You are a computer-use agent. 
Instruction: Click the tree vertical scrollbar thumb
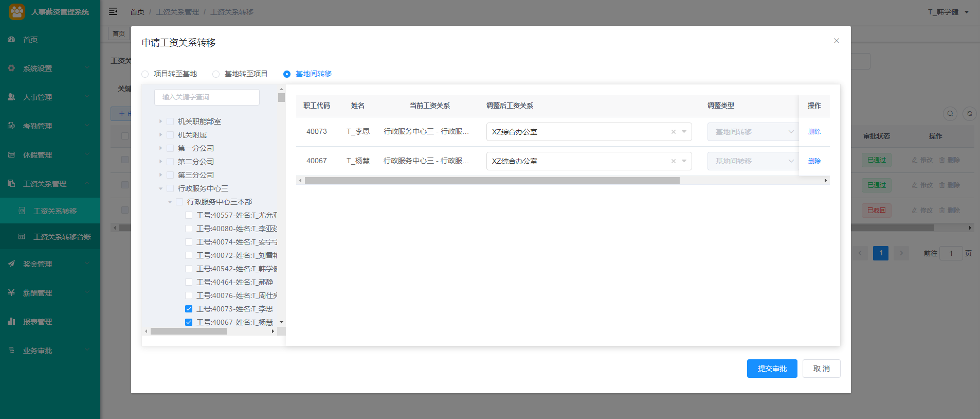281,97
